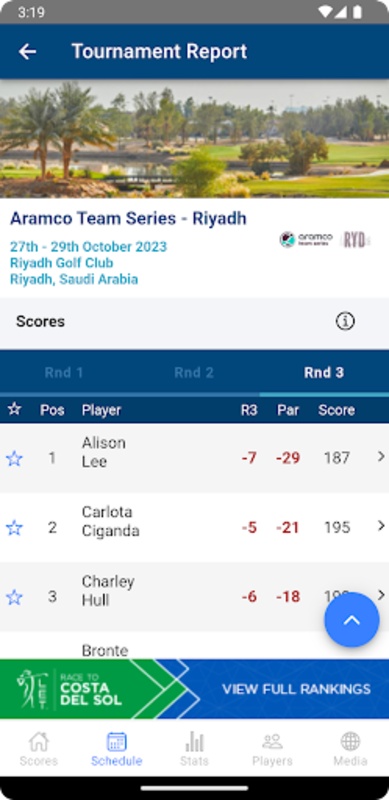
Task: Open Stats in the bottom navigation
Action: point(194,748)
